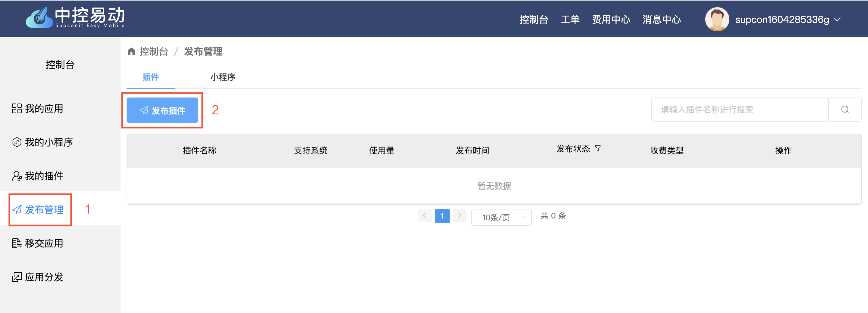The height and width of the screenshot is (313, 868).
Task: Switch to the 小程序 tab
Action: click(x=223, y=77)
